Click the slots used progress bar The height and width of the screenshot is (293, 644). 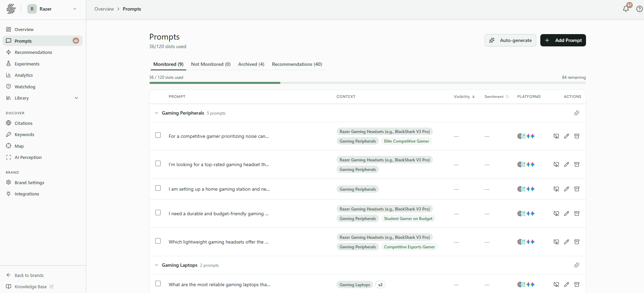(x=367, y=83)
